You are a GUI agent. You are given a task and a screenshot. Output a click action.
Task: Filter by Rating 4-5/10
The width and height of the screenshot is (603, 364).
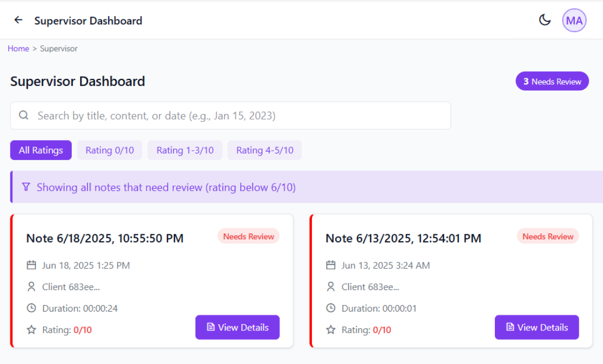[x=265, y=150]
